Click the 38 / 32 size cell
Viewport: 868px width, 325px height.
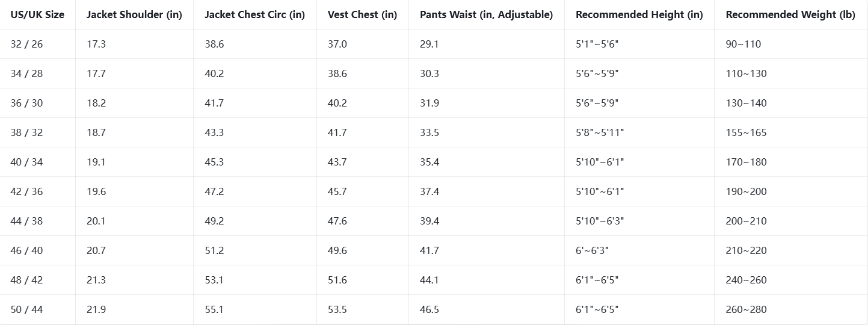(27, 132)
